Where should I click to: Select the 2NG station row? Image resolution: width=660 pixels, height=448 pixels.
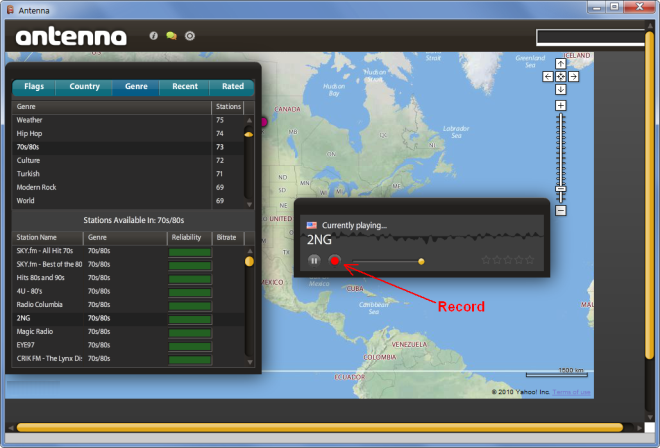point(128,318)
